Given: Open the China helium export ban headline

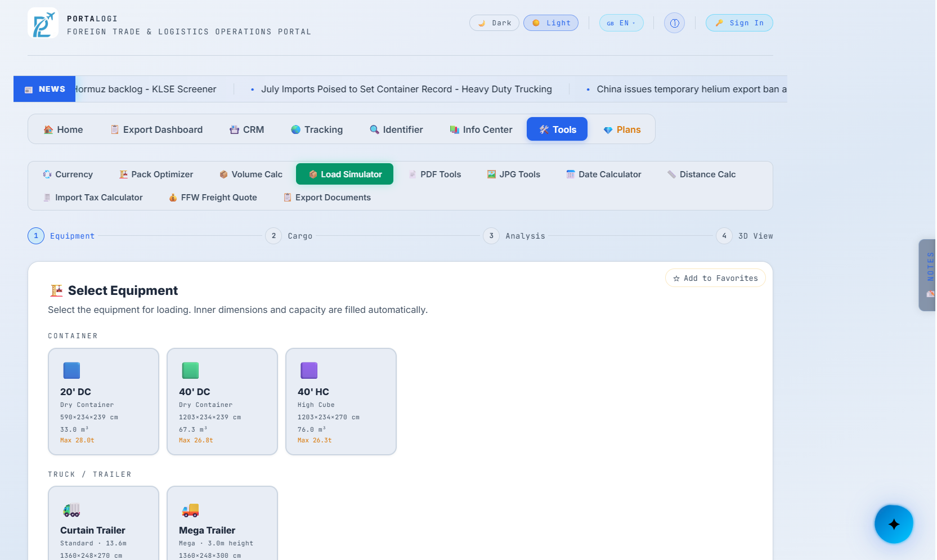Looking at the screenshot, I should coord(692,89).
